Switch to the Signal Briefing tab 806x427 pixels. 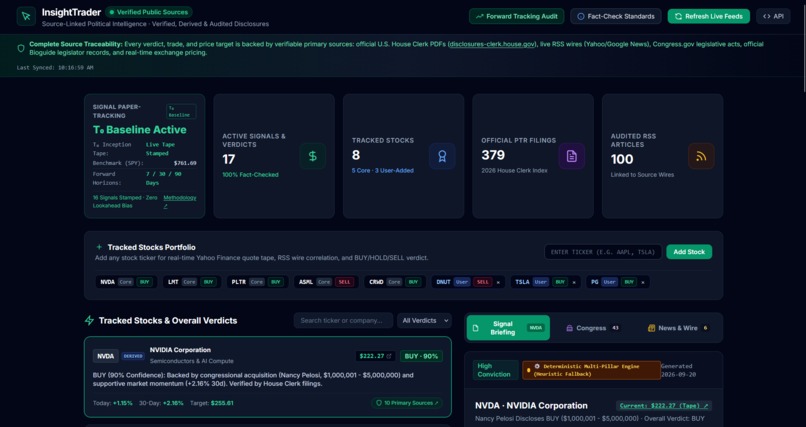pos(508,328)
